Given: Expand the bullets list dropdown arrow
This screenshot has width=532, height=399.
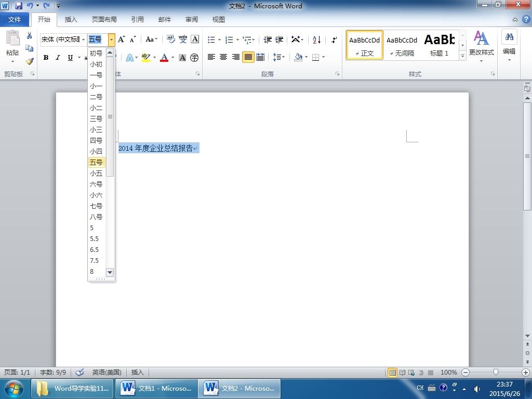Looking at the screenshot, I should click(x=220, y=39).
